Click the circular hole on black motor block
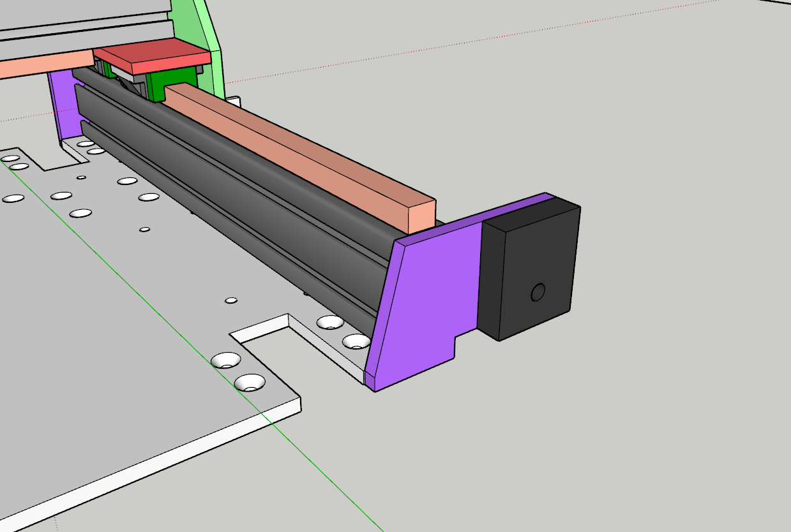The width and height of the screenshot is (791, 532). click(x=538, y=293)
